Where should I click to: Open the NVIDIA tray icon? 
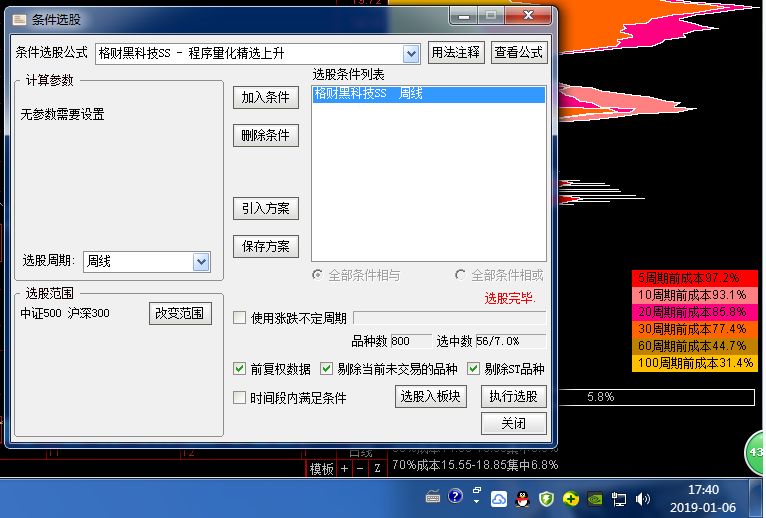click(595, 499)
